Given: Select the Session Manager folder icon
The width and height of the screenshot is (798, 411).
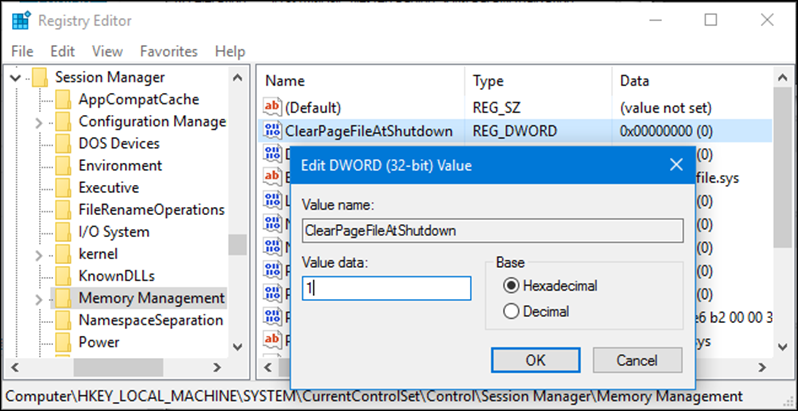Looking at the screenshot, I should pyautogui.click(x=39, y=77).
